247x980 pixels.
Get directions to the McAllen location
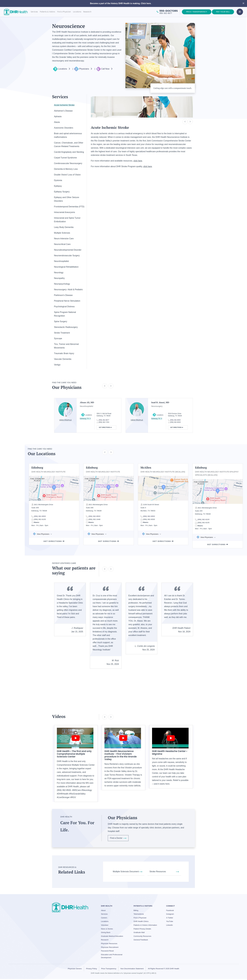click(163, 541)
